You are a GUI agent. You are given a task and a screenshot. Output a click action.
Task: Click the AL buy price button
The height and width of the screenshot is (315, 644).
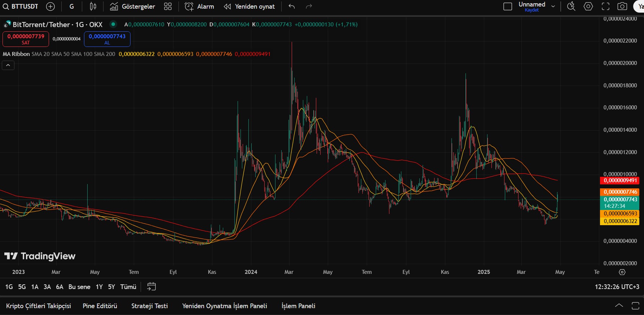click(x=107, y=39)
